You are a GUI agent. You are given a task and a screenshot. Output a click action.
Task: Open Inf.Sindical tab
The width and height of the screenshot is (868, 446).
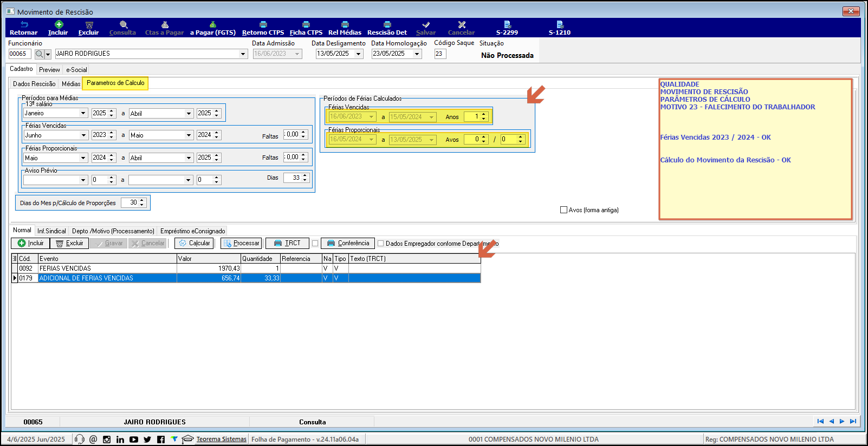tap(51, 231)
